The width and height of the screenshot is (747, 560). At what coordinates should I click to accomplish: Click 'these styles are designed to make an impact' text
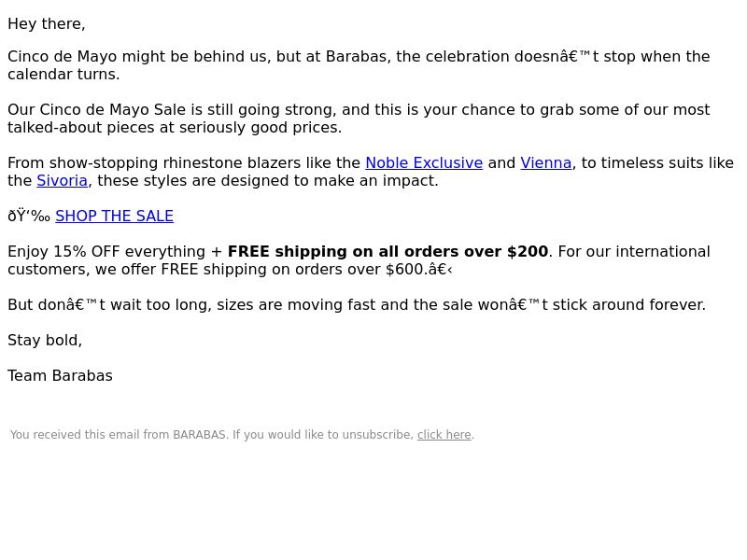click(x=267, y=181)
